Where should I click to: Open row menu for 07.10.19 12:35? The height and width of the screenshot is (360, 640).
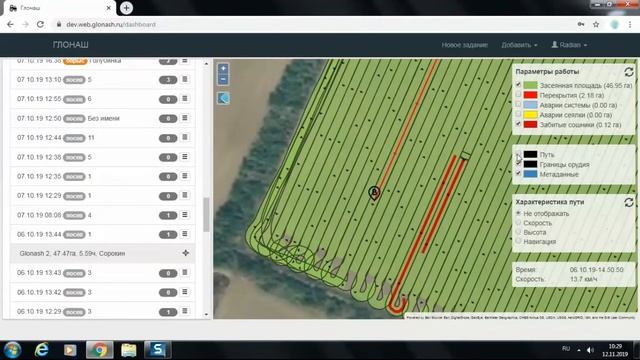(185, 176)
